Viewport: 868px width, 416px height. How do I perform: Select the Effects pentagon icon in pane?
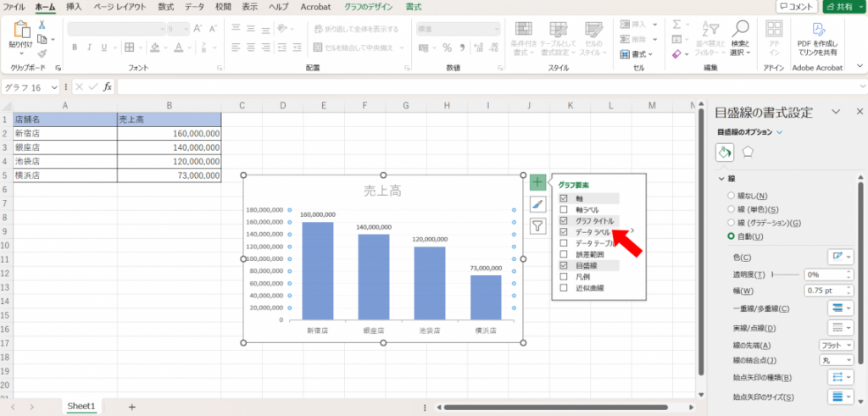coord(748,153)
